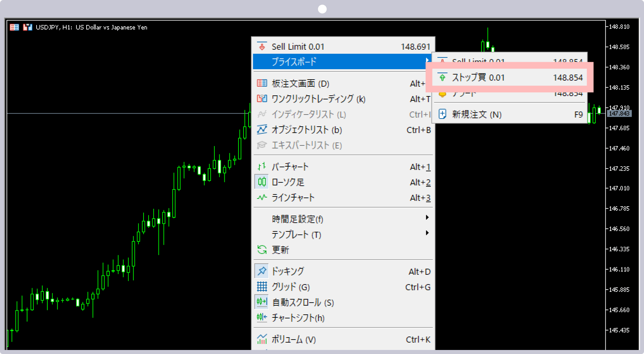Expand the テンプレート (T) submenu
This screenshot has height=354, width=644.
pyautogui.click(x=343, y=234)
